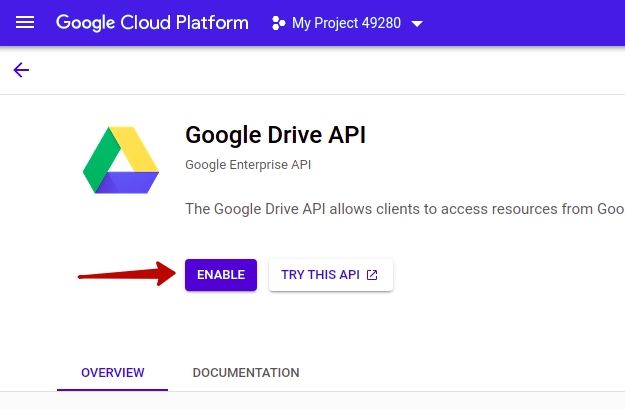
Task: Click the TRY THIS API button
Action: click(331, 275)
